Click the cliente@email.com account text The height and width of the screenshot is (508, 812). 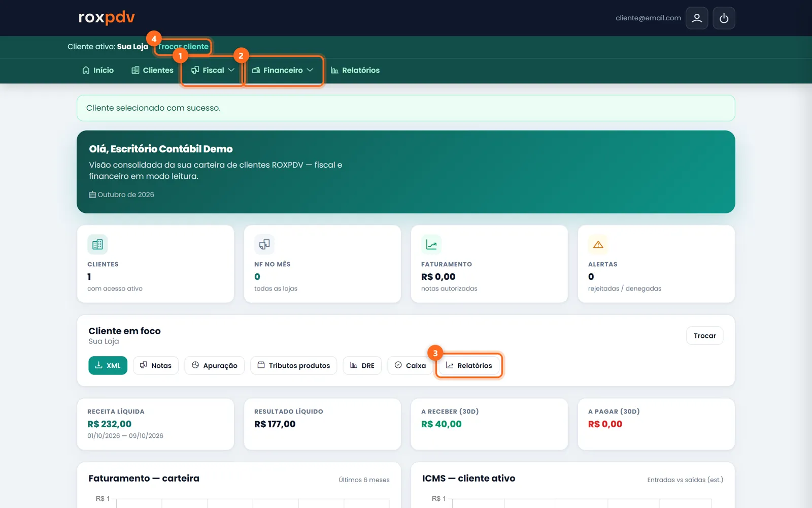click(x=648, y=18)
